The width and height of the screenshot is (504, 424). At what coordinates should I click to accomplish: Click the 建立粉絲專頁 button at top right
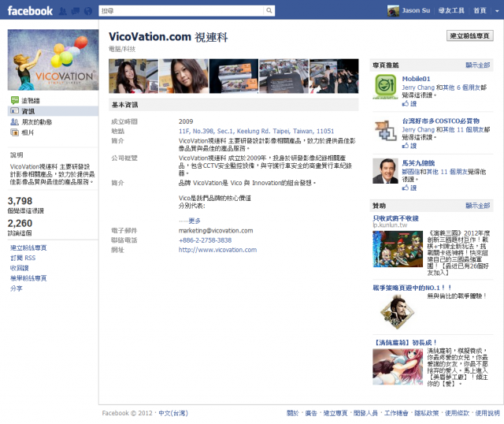click(x=469, y=35)
